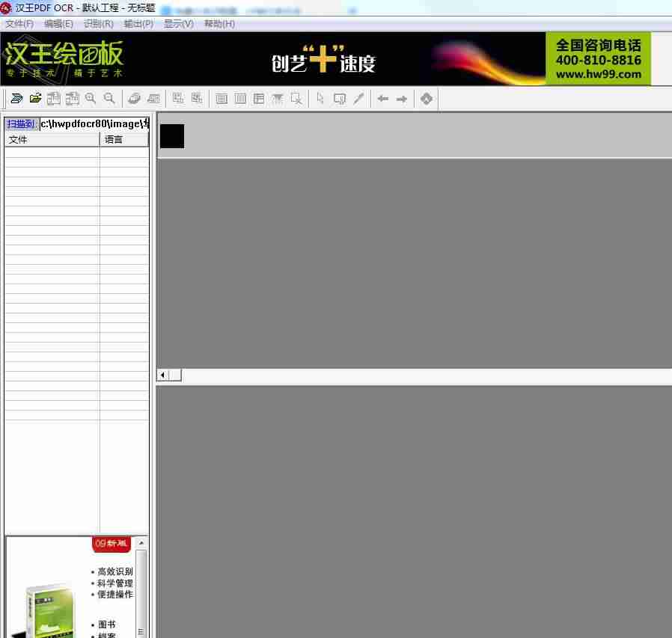Click the ad panel scroll up arrow
Image resolution: width=672 pixels, height=638 pixels.
[141, 543]
